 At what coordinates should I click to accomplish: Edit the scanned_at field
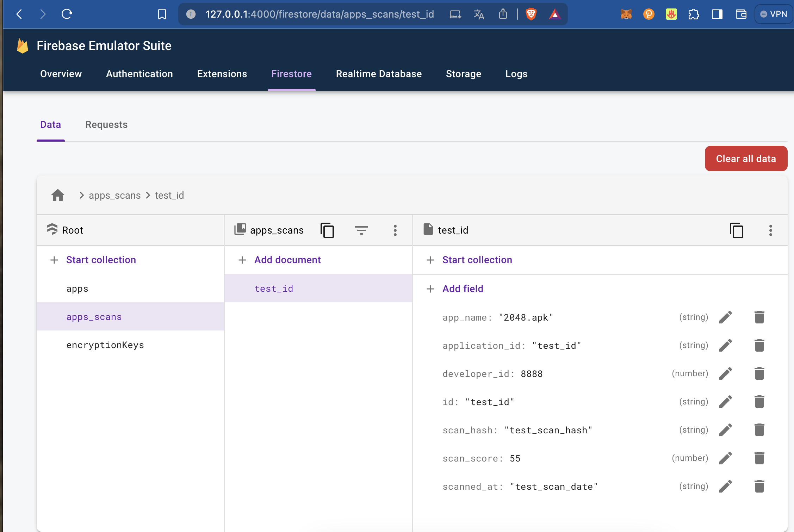726,486
